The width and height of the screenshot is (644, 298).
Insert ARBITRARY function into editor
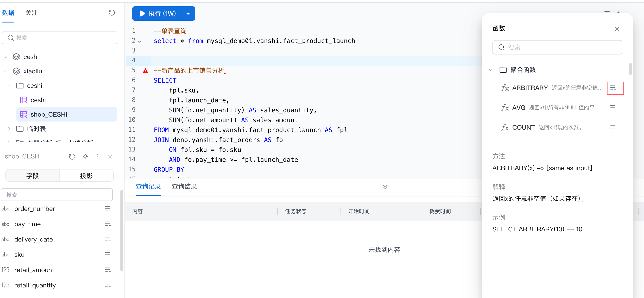tap(613, 88)
